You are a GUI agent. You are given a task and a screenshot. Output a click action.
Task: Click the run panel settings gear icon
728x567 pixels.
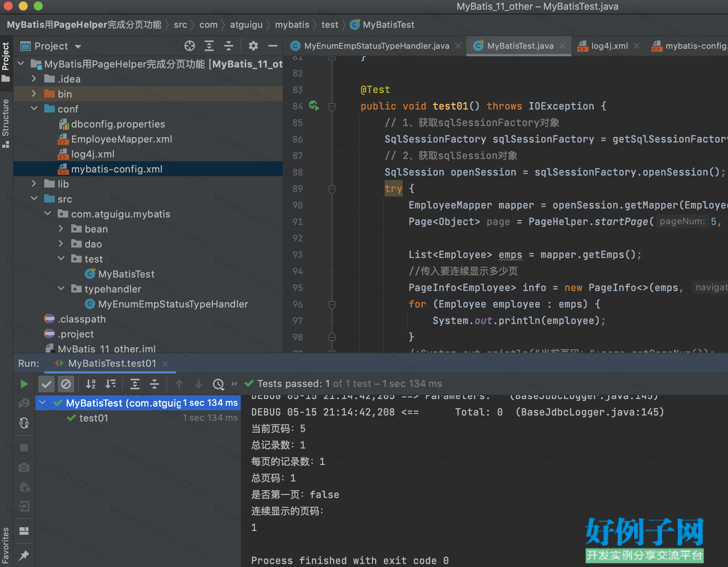click(x=24, y=487)
